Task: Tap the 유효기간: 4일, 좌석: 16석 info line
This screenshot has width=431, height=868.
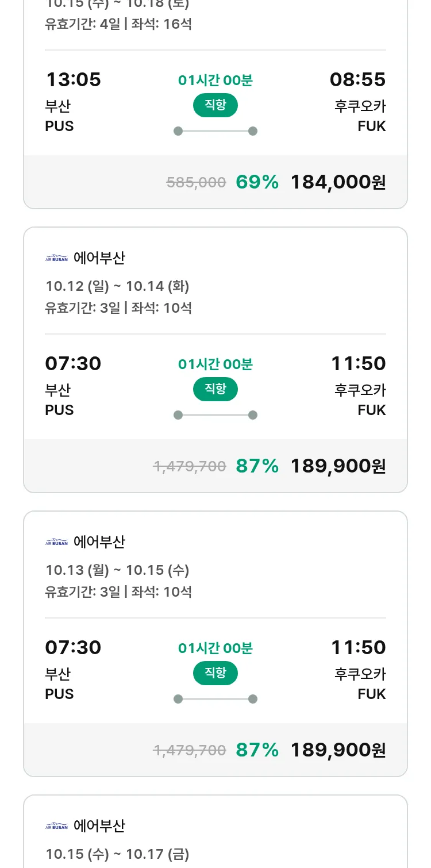Action: coord(118,25)
